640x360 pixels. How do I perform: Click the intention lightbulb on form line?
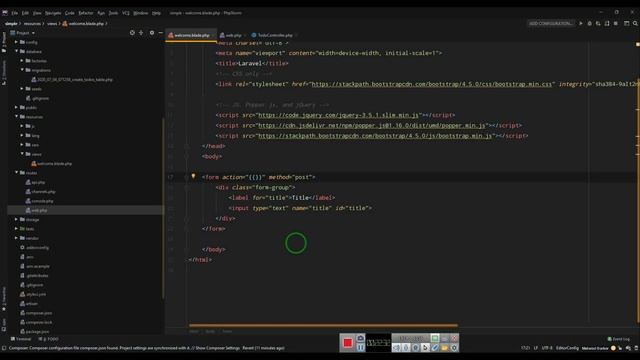(193, 176)
